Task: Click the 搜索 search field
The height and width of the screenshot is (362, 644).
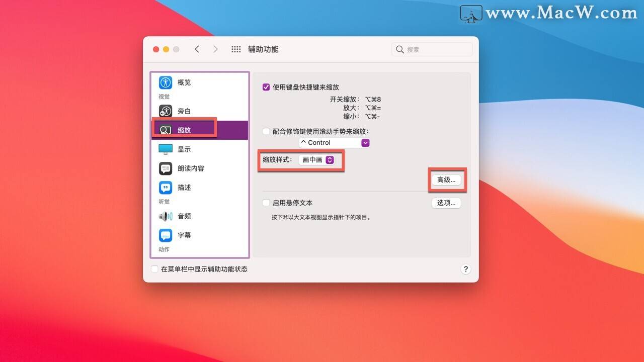Action: click(432, 49)
